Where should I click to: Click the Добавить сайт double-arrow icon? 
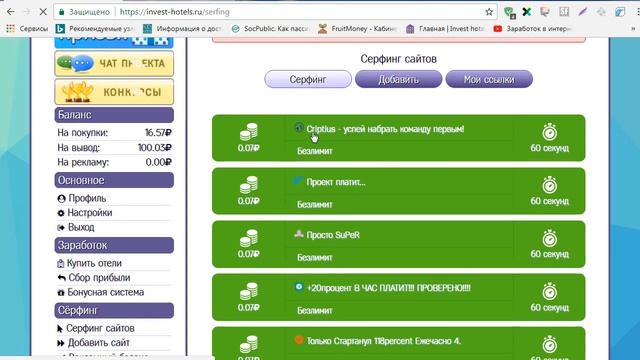[x=61, y=343]
